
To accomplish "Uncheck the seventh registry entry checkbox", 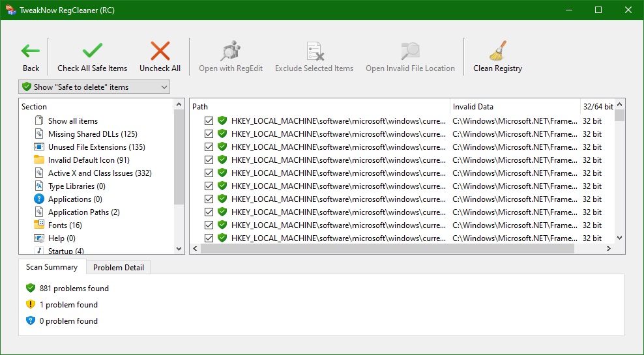I will point(209,199).
